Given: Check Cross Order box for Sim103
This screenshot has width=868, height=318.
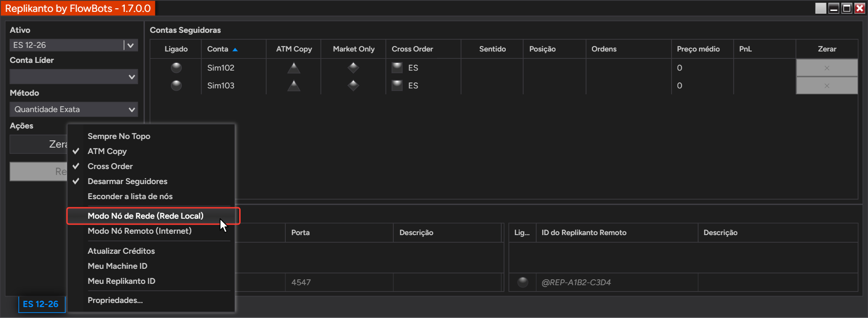Looking at the screenshot, I should click(x=397, y=86).
